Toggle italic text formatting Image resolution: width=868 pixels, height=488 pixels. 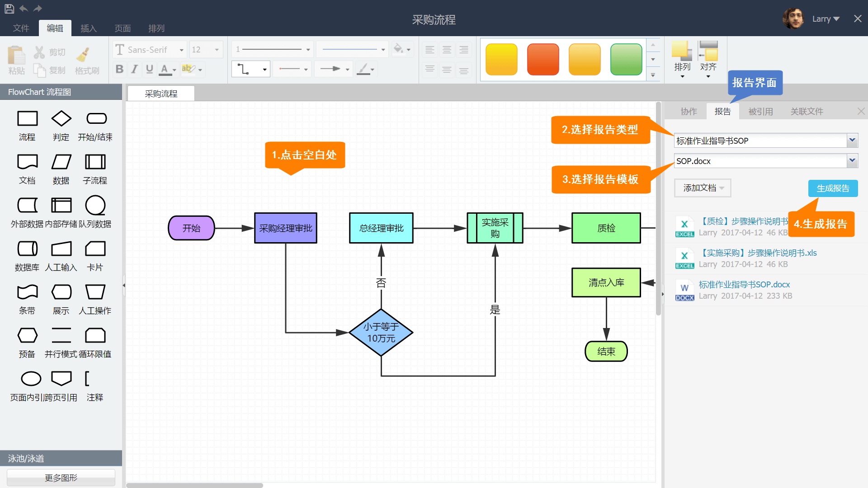[134, 69]
